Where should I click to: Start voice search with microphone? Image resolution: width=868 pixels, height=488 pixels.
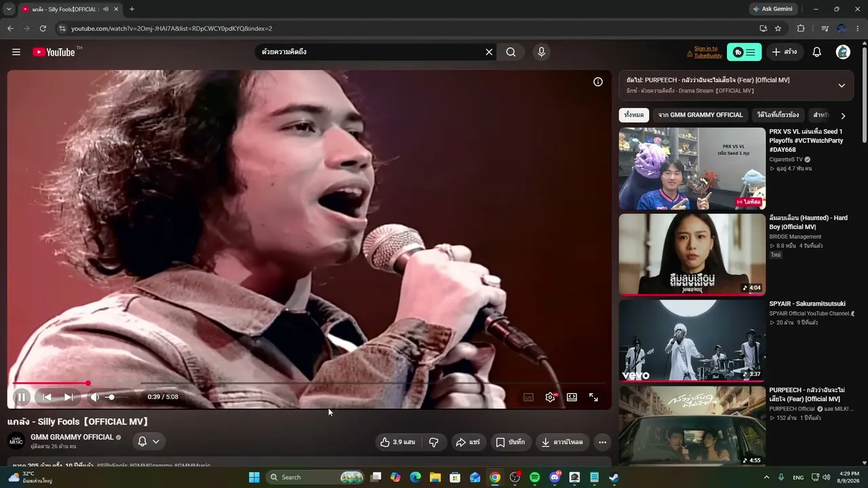(x=541, y=52)
